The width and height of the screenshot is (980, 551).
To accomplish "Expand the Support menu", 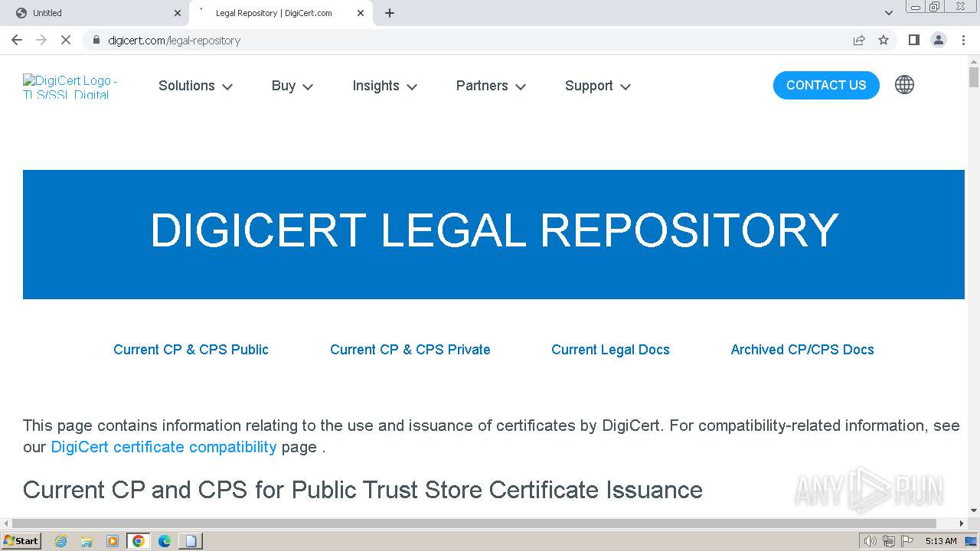I will coord(598,86).
